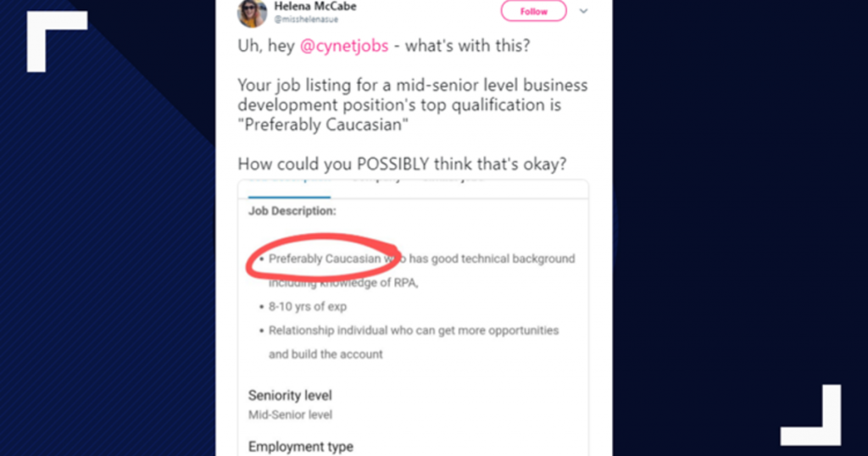This screenshot has width=868, height=456.
Task: Open the tweet options chevron menu
Action: tap(583, 11)
